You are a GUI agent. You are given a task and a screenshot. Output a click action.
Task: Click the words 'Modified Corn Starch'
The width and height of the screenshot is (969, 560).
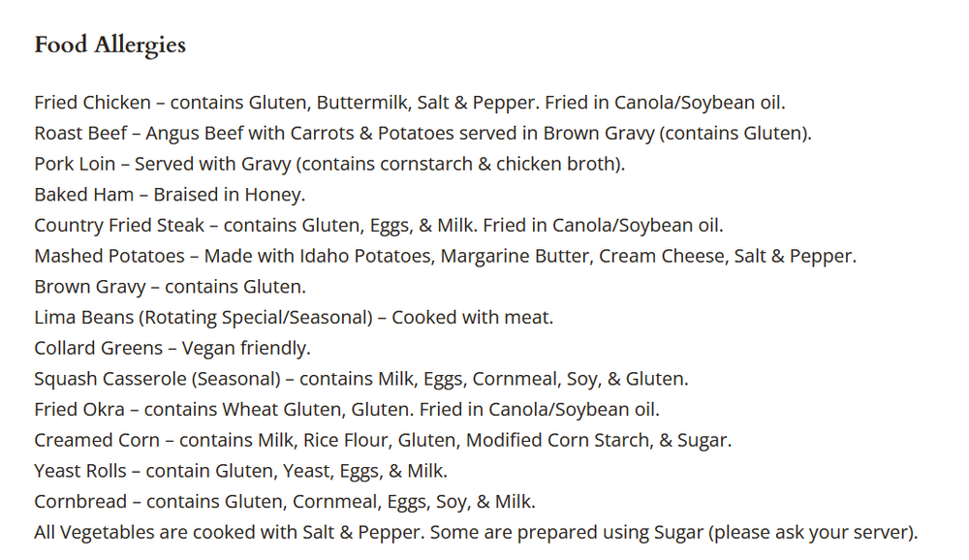[558, 441]
